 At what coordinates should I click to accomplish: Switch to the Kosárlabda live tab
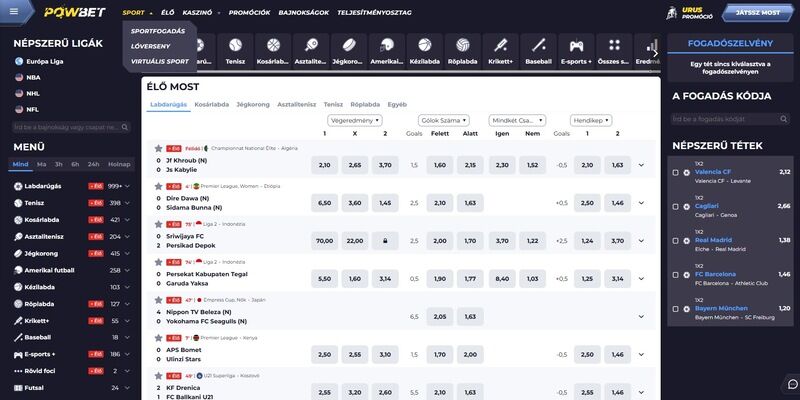211,104
